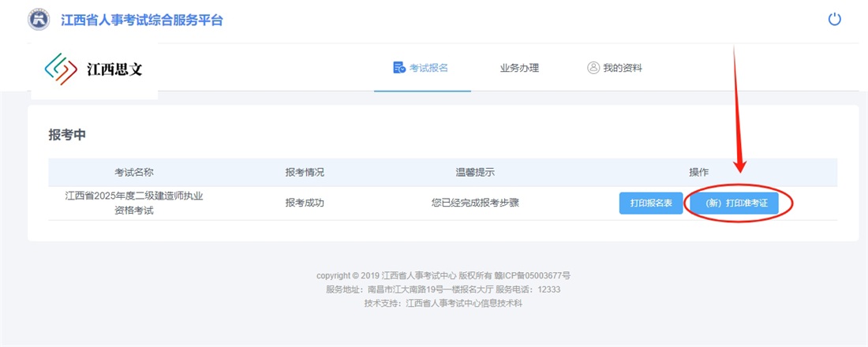868x347 pixels.
Task: Click the 技术支持 footer line
Action: [443, 303]
